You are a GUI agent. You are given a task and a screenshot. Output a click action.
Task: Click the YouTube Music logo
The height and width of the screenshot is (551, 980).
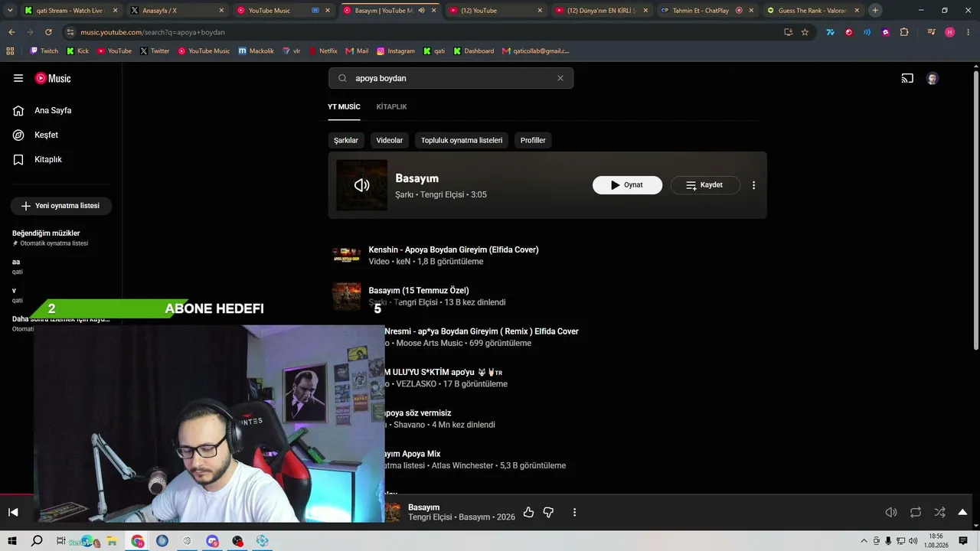53,78
